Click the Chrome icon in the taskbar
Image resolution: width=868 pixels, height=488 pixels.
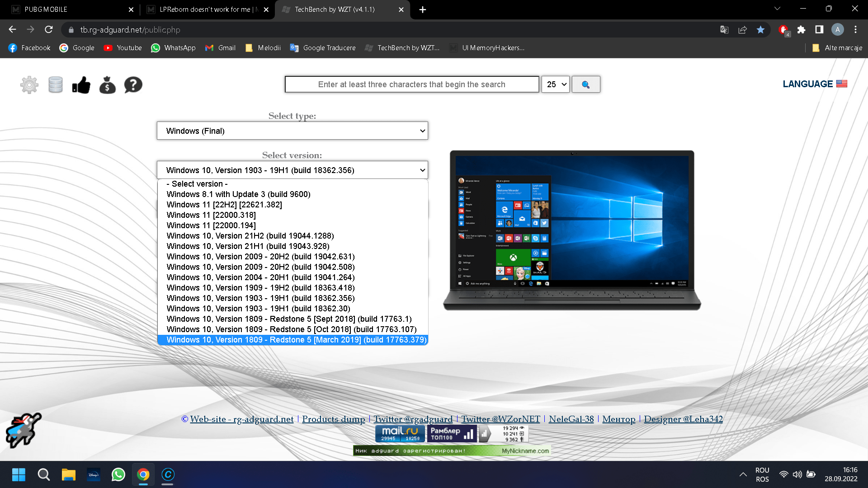143,474
